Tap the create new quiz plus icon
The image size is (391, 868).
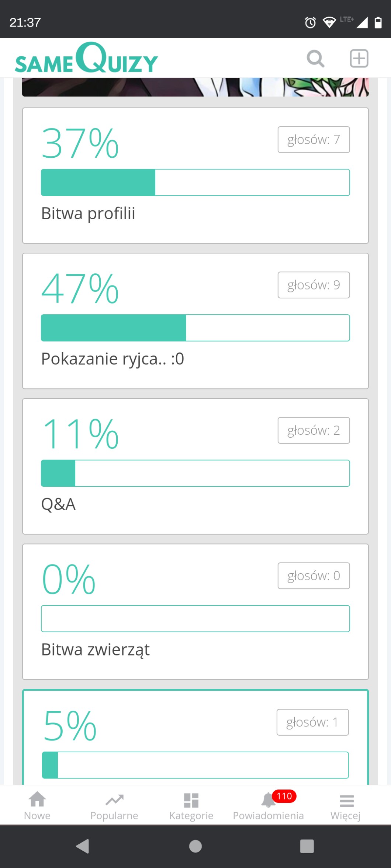[x=359, y=59]
